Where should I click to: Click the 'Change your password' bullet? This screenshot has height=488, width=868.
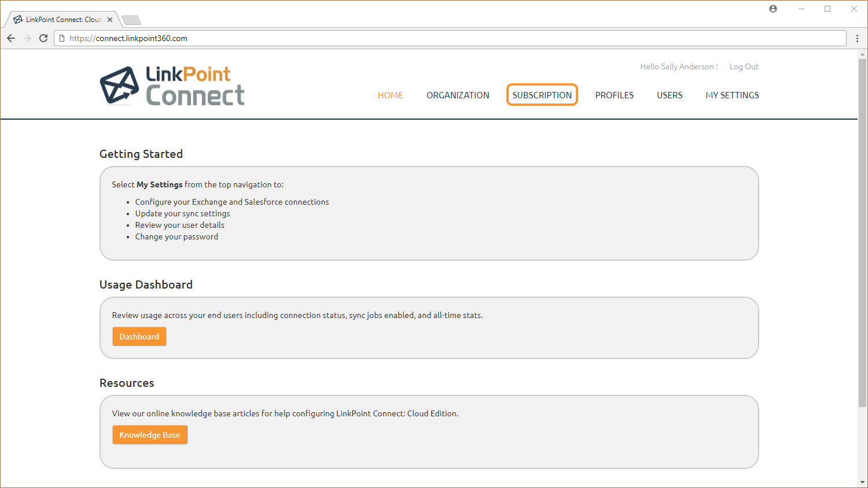click(x=176, y=236)
